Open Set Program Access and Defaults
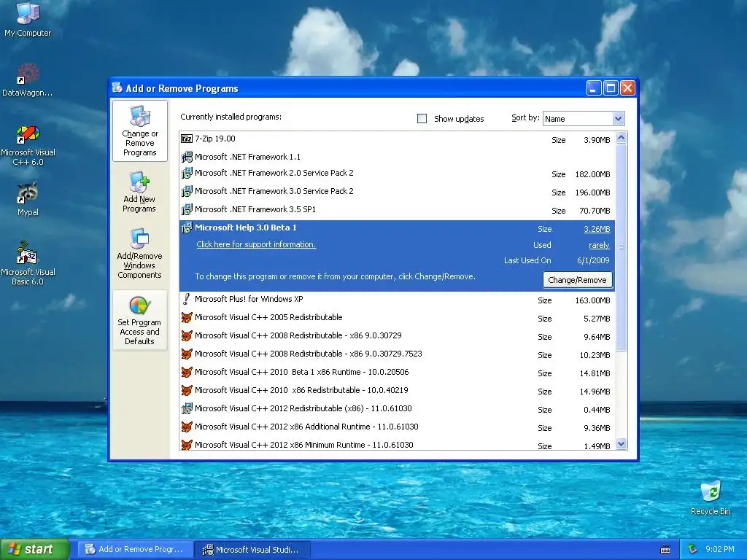The image size is (747, 560). tap(139, 320)
